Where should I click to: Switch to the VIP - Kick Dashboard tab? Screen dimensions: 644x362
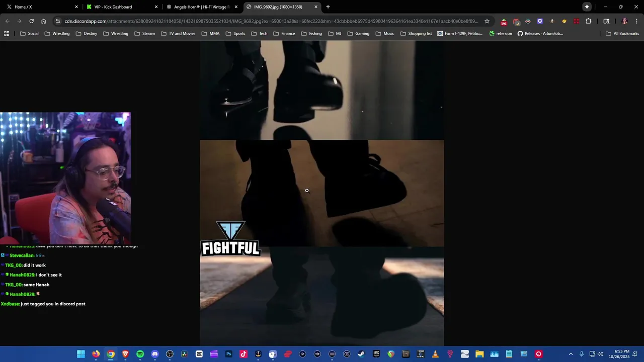[121, 7]
